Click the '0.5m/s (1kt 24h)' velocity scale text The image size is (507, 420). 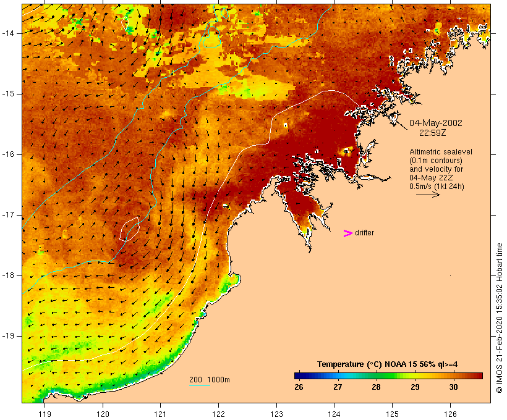coord(437,187)
